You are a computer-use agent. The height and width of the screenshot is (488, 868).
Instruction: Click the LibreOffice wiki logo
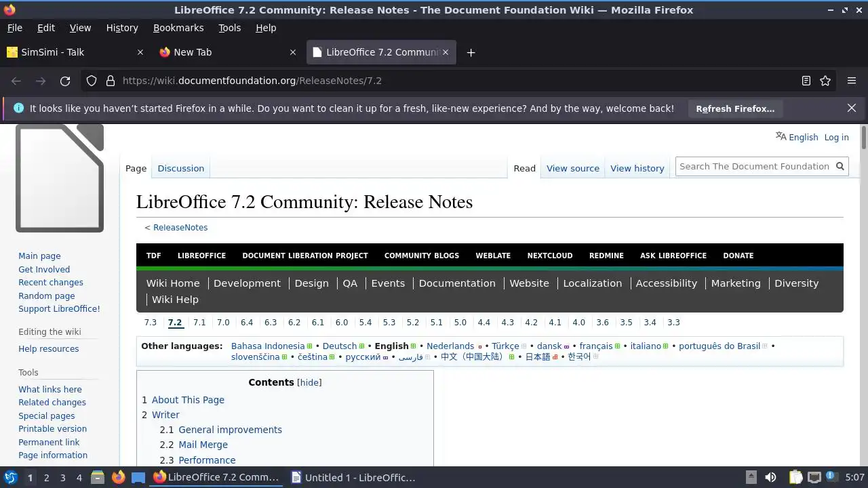60,178
